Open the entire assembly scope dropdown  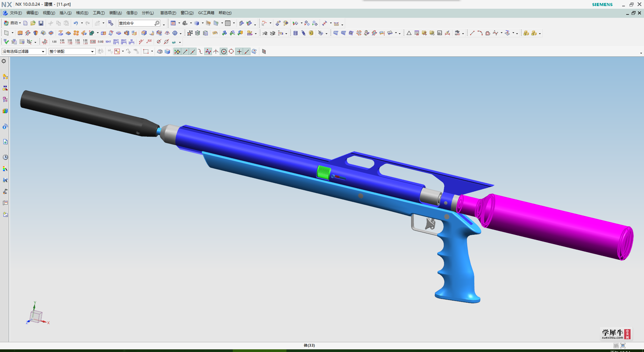72,51
